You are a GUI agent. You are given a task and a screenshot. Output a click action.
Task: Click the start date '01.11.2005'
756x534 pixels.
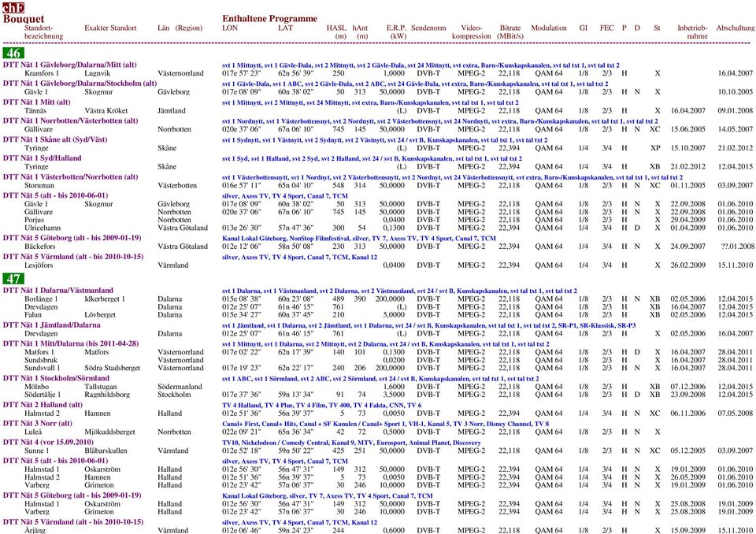688,186
